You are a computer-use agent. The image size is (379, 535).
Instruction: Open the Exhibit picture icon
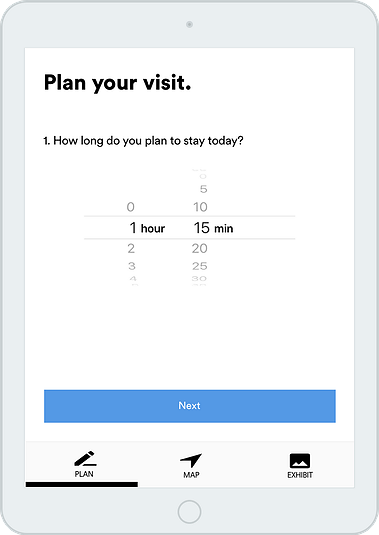(x=300, y=461)
